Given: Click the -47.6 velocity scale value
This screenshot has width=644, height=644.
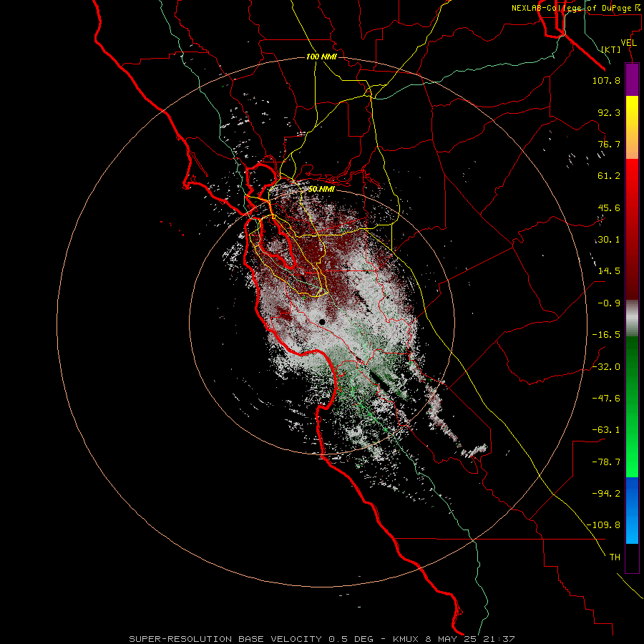Looking at the screenshot, I should tap(606, 399).
